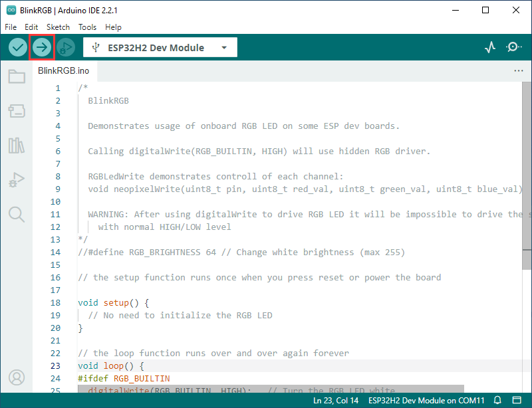Viewport: 532px width, 408px height.
Task: Click the notifications bell in status bar
Action: tap(497, 400)
